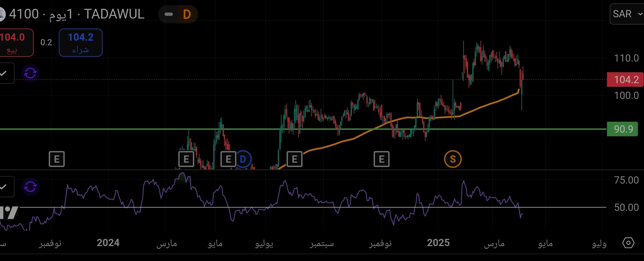The image size is (644, 261).
Task: Open the orange split S marker
Action: (x=453, y=159)
